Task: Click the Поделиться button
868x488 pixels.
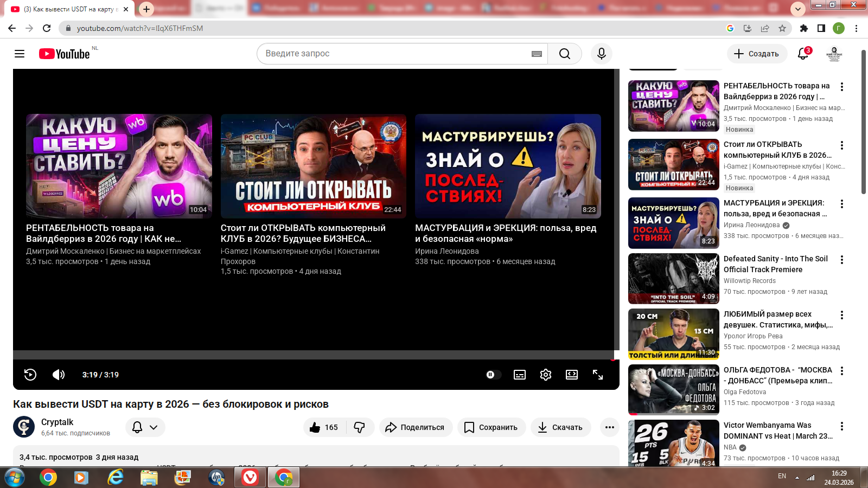Action: tap(415, 427)
